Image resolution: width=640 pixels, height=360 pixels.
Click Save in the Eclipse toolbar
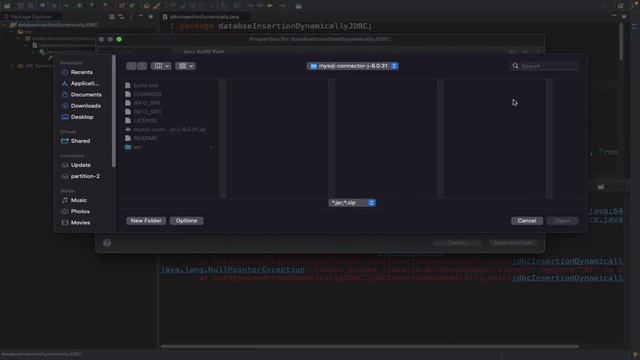[20, 6]
